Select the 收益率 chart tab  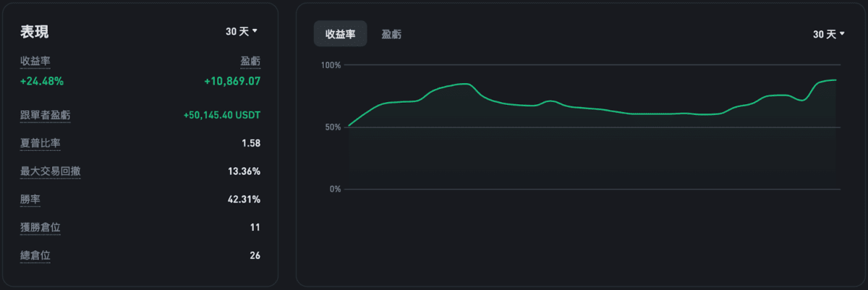pyautogui.click(x=340, y=34)
